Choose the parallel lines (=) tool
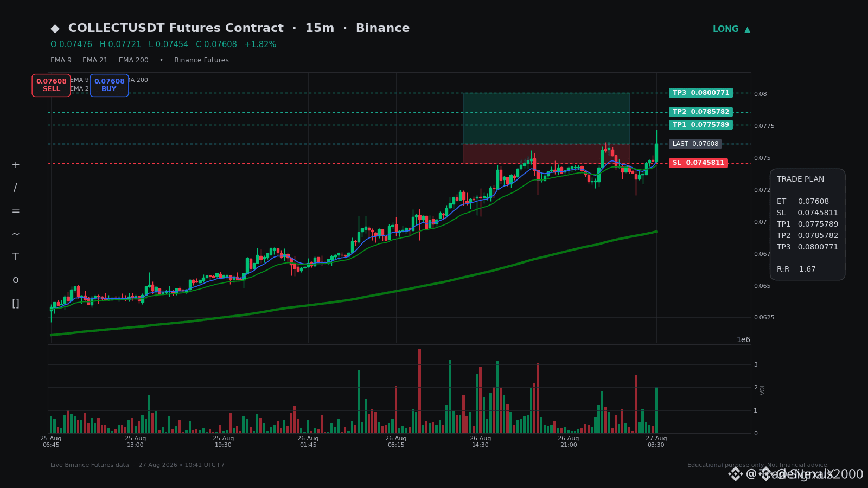Viewport: 868px width, 488px height. pyautogui.click(x=16, y=211)
